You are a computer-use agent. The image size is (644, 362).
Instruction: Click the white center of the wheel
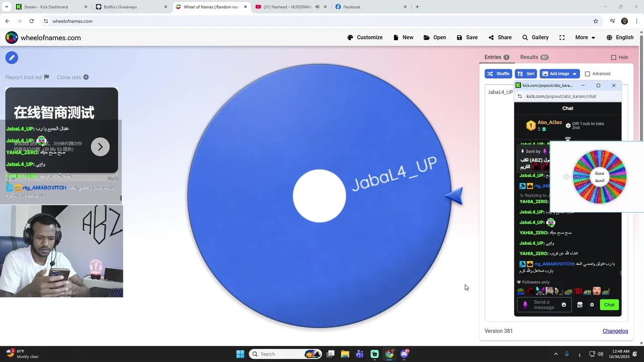click(x=319, y=196)
